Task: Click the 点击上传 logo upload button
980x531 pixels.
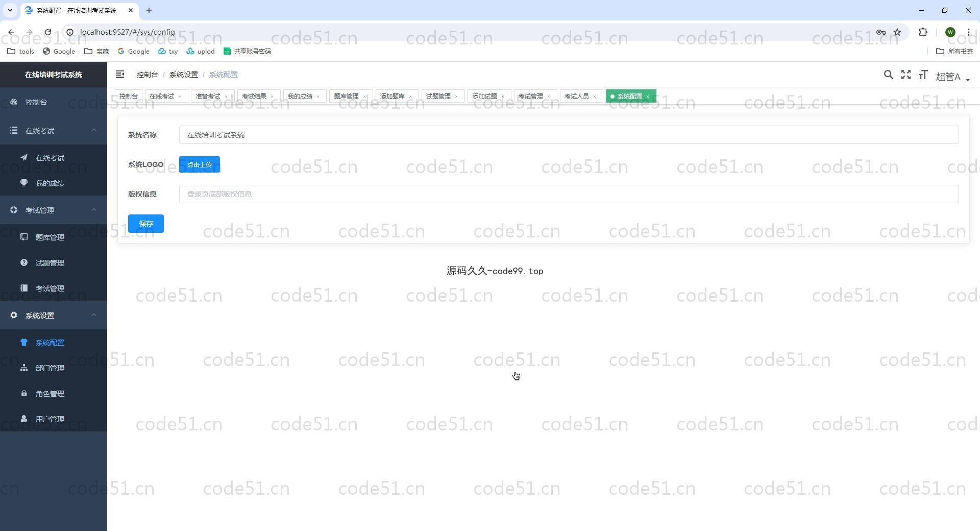Action: coord(200,164)
